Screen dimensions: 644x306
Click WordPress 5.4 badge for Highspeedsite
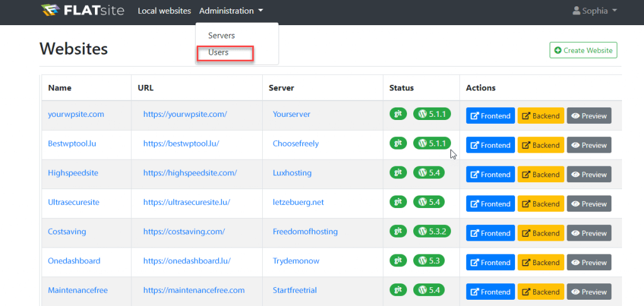click(429, 173)
